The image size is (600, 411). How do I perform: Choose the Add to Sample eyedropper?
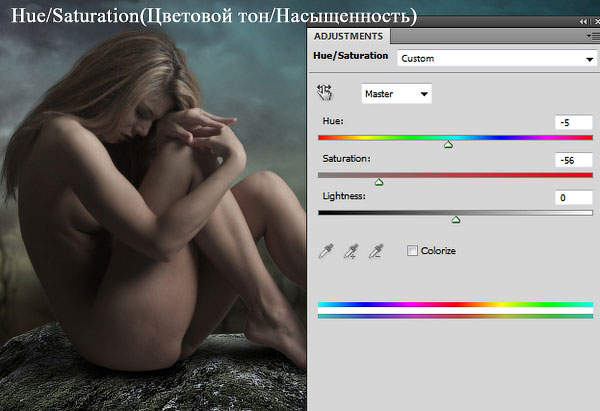pyautogui.click(x=351, y=251)
